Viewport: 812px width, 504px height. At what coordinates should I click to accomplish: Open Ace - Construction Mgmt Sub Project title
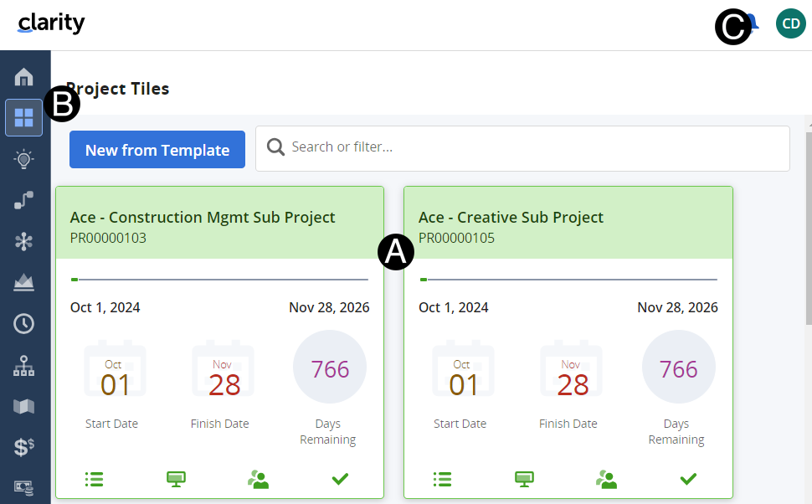click(203, 217)
